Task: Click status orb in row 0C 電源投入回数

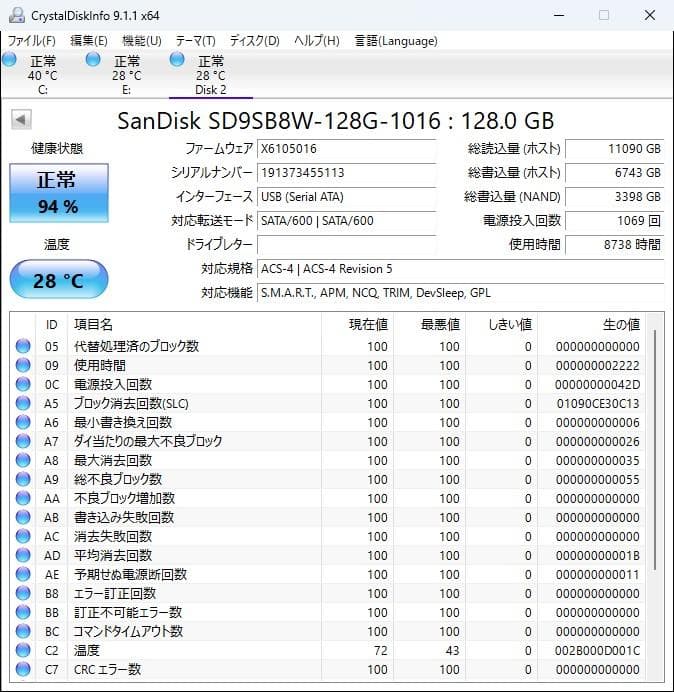Action: click(x=23, y=384)
